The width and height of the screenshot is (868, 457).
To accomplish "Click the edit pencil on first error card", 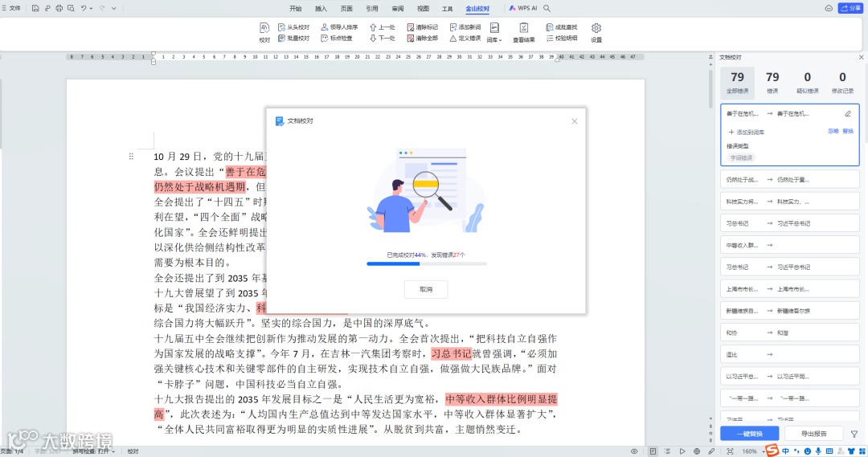I will 848,113.
